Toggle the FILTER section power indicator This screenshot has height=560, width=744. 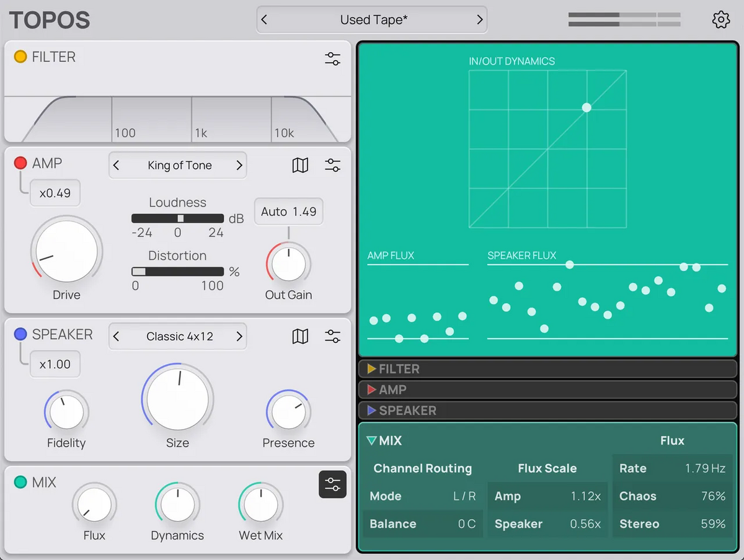coord(20,57)
